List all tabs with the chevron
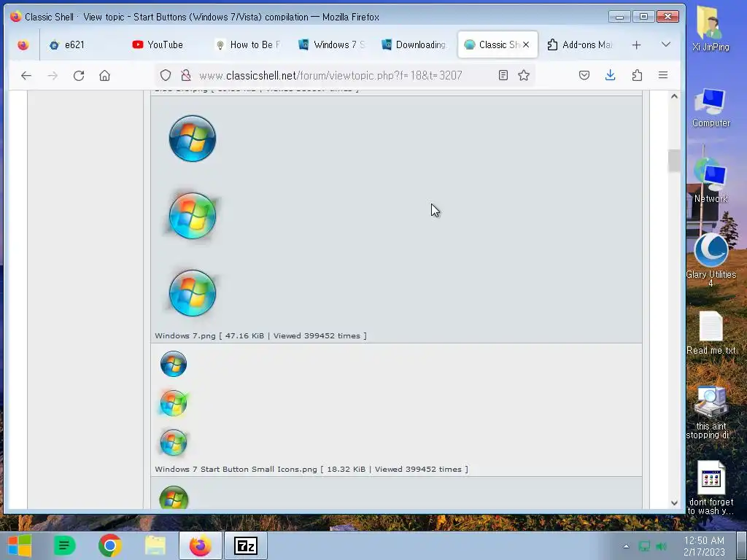Image resolution: width=747 pixels, height=560 pixels. (x=666, y=44)
